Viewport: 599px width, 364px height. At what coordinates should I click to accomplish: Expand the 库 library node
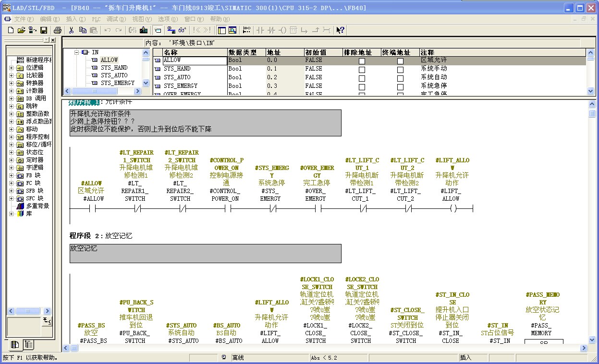click(12, 214)
